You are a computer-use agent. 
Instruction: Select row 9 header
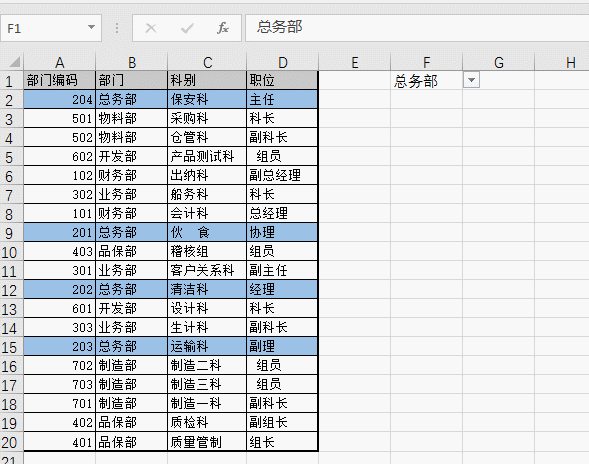click(x=11, y=233)
